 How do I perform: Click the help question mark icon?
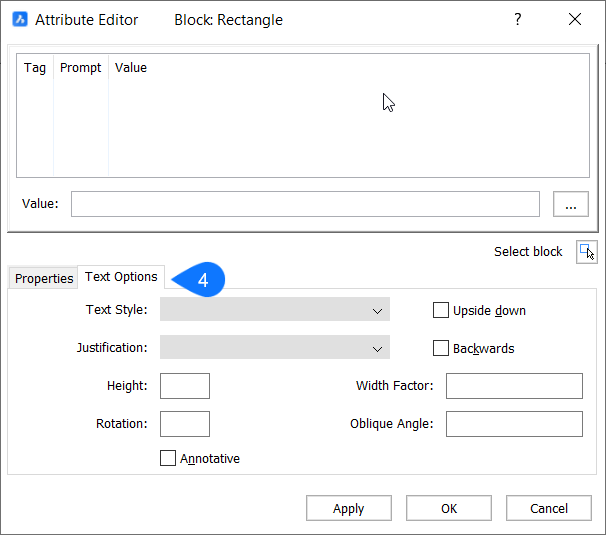pyautogui.click(x=517, y=20)
